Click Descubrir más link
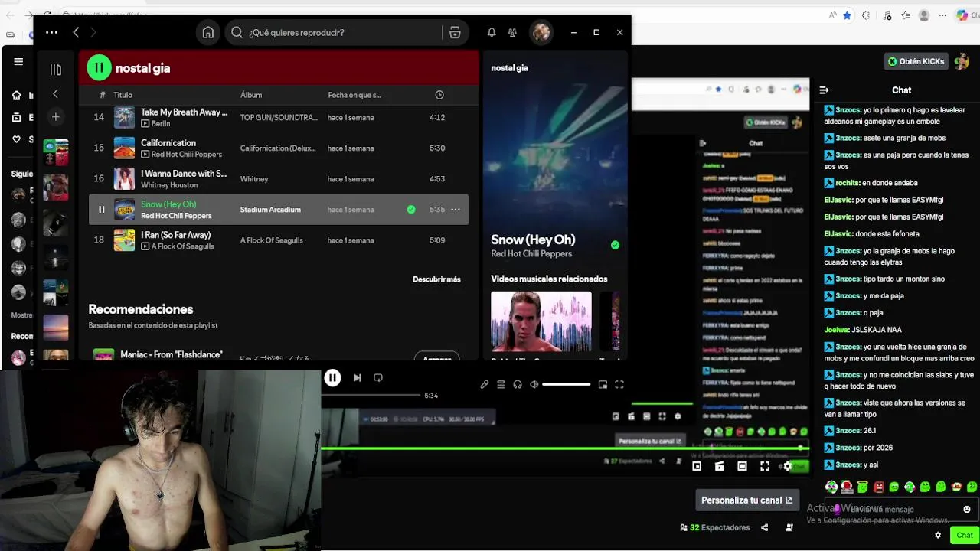Screen dimensions: 980x551 click(x=436, y=279)
